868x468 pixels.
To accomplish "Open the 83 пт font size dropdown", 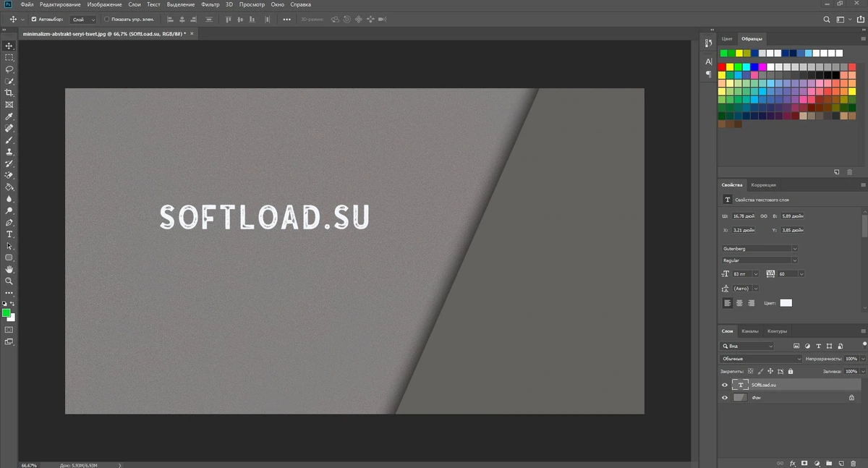I will pyautogui.click(x=756, y=274).
